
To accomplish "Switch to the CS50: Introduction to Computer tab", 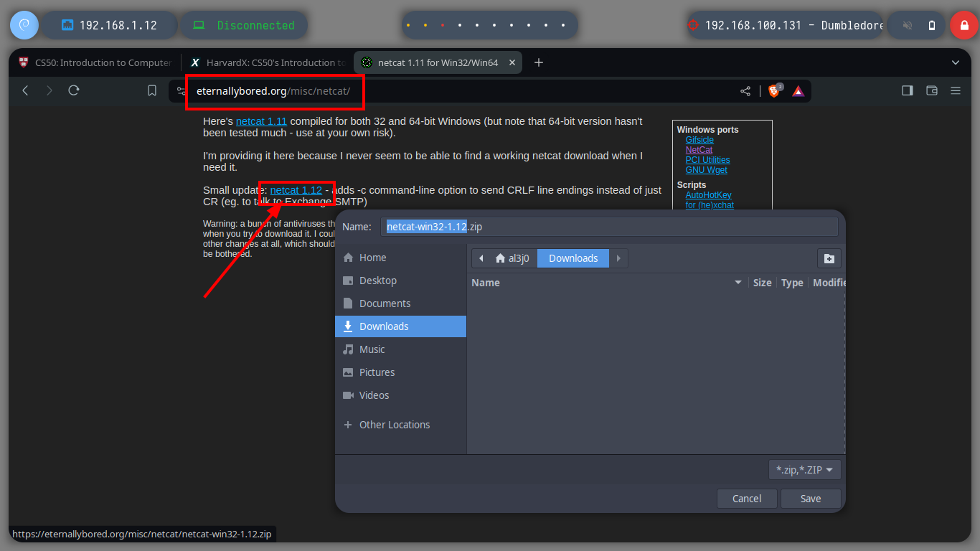I will 95,62.
